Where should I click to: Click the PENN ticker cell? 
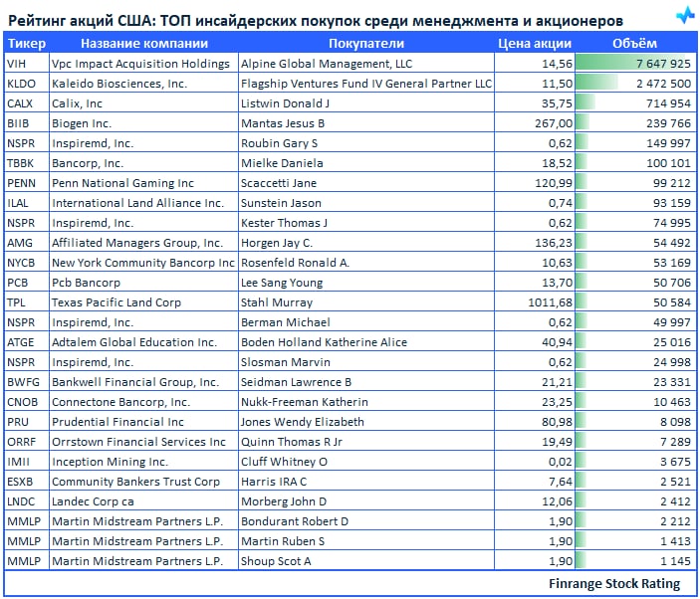tap(27, 183)
